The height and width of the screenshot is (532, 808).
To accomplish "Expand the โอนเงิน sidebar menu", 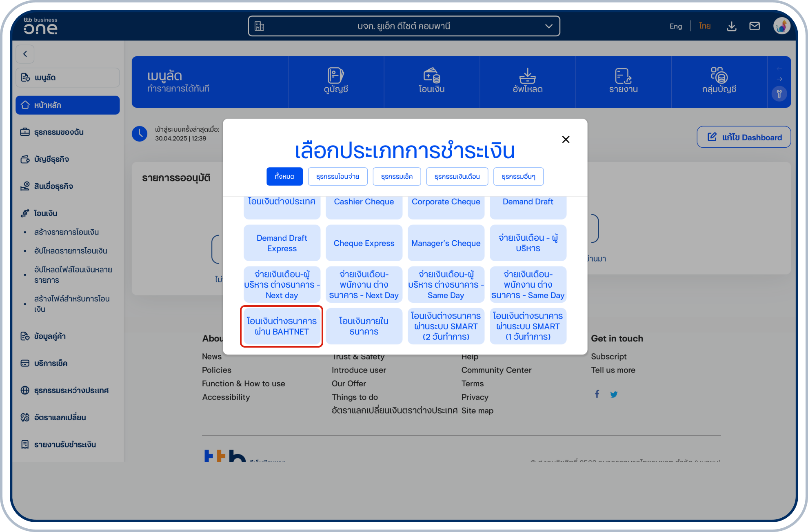I will pos(46,213).
